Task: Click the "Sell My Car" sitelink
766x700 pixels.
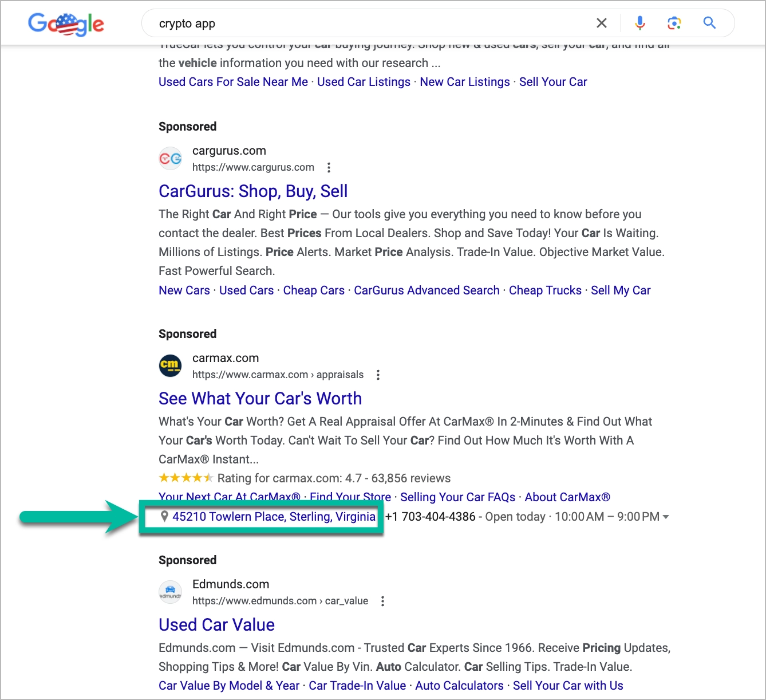Action: (x=621, y=290)
